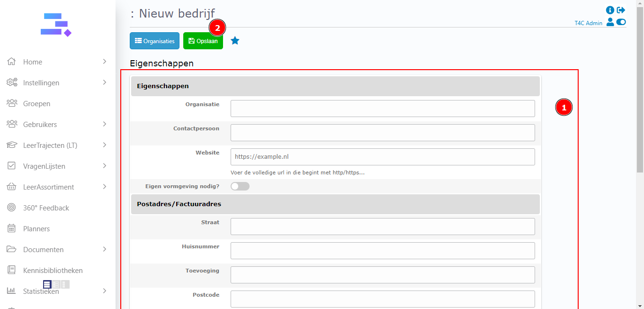Viewport: 644px width, 309px height.
Task: Expand the Instellingen submenu chevron
Action: click(x=104, y=82)
